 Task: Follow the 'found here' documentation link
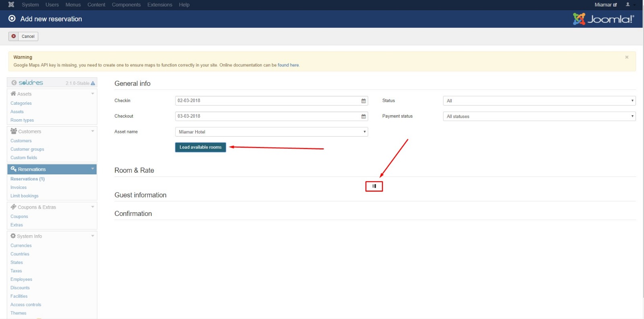click(x=288, y=65)
